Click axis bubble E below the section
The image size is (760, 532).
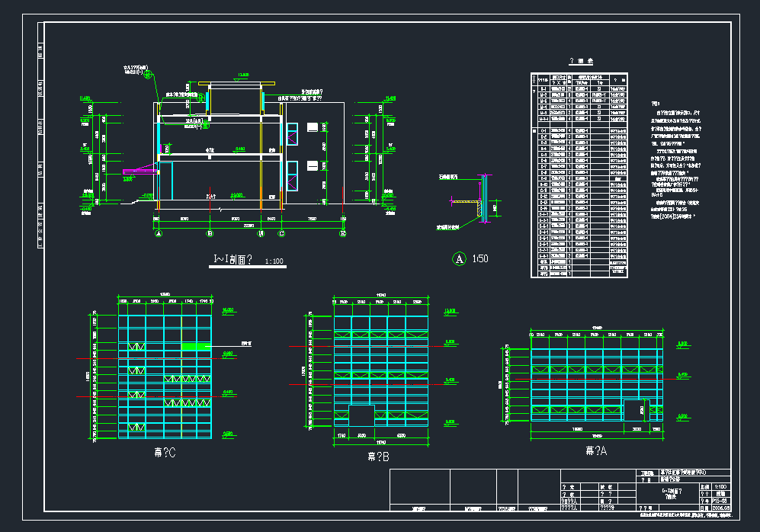pos(343,233)
